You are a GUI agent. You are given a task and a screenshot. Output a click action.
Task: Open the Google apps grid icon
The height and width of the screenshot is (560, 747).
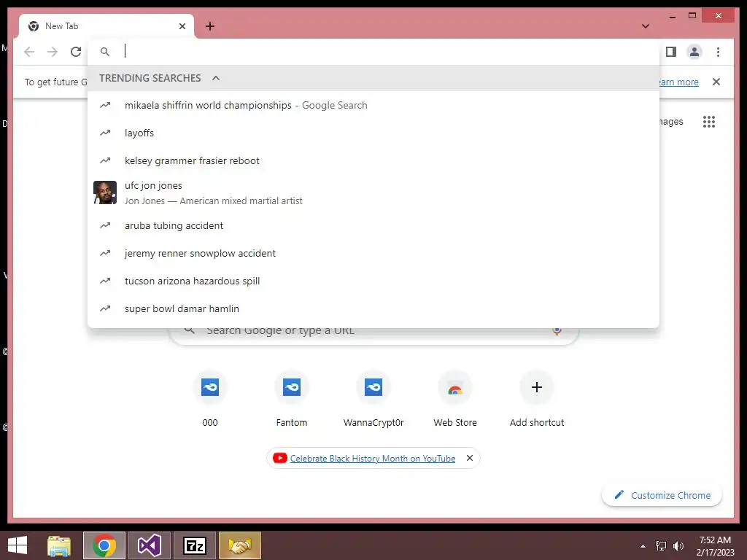pyautogui.click(x=709, y=122)
